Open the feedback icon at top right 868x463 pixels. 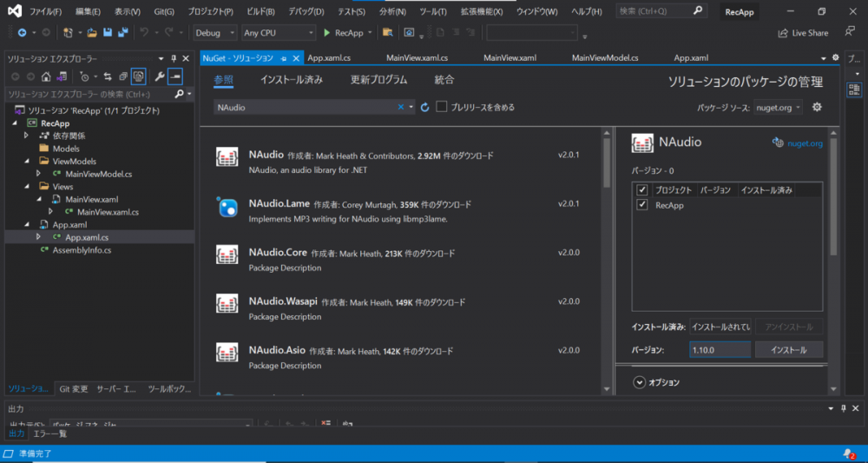(x=850, y=31)
